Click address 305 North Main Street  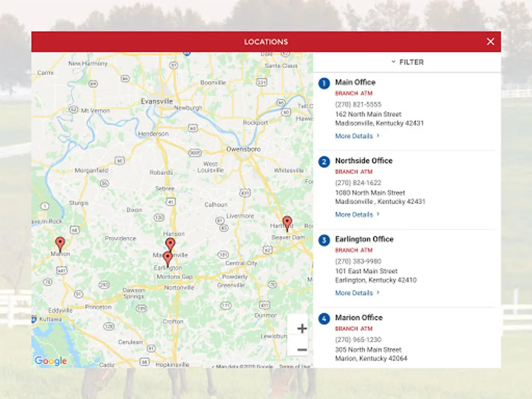(x=368, y=350)
